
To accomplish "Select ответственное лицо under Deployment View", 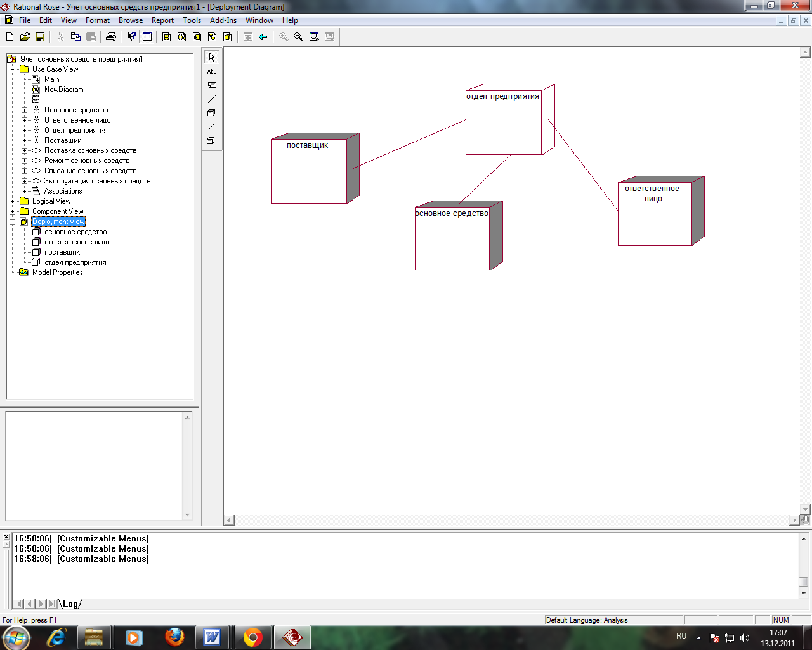I will click(77, 242).
